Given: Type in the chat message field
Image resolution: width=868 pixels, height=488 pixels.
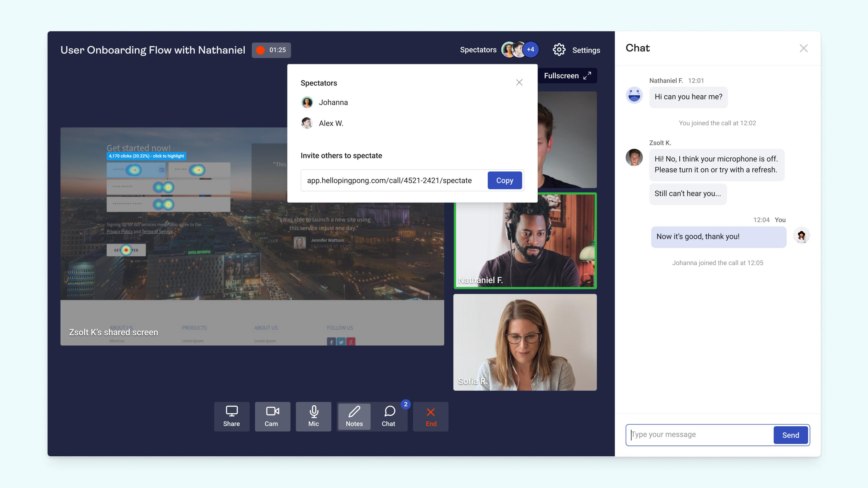Looking at the screenshot, I should click(700, 434).
